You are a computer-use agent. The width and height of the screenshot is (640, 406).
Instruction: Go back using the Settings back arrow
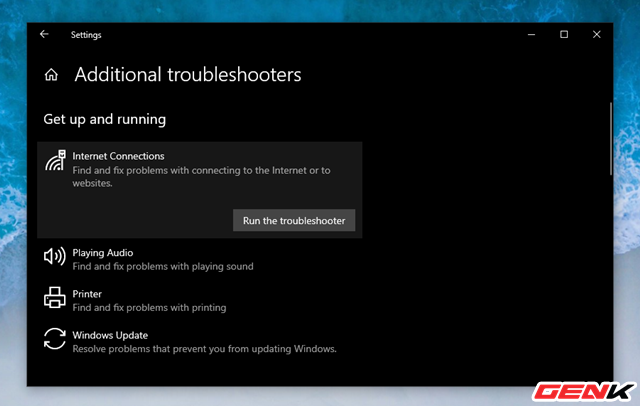[44, 34]
